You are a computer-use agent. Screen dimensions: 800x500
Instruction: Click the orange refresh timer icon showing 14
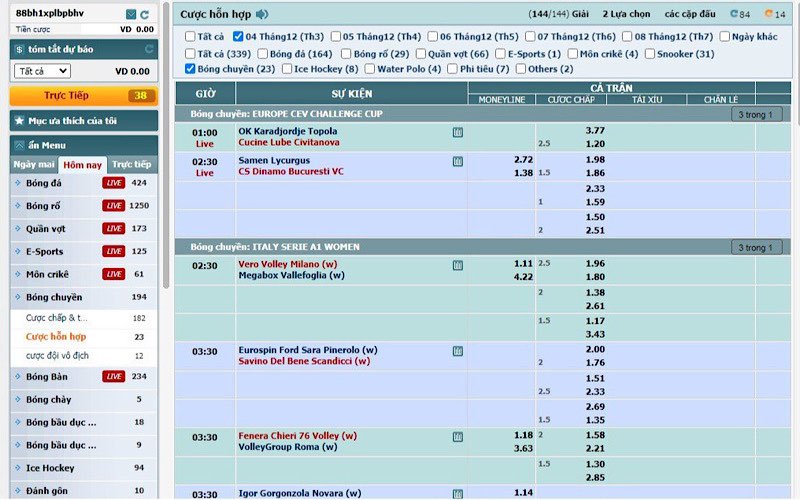(768, 15)
